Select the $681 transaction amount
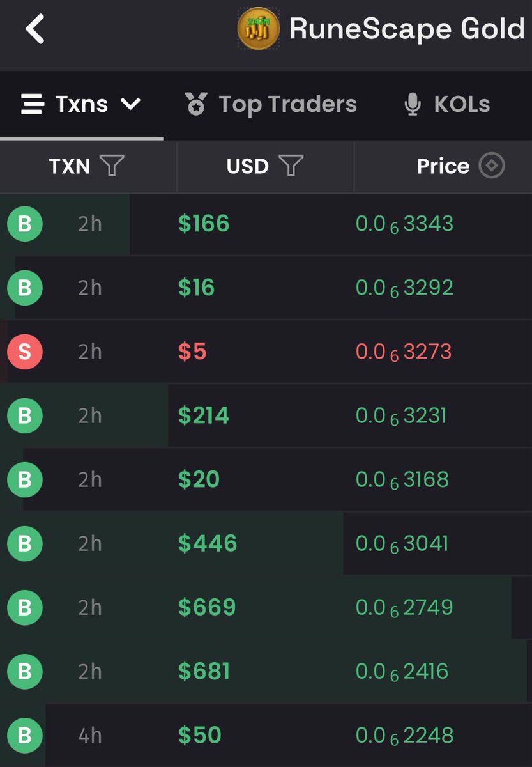This screenshot has height=767, width=532. click(204, 671)
